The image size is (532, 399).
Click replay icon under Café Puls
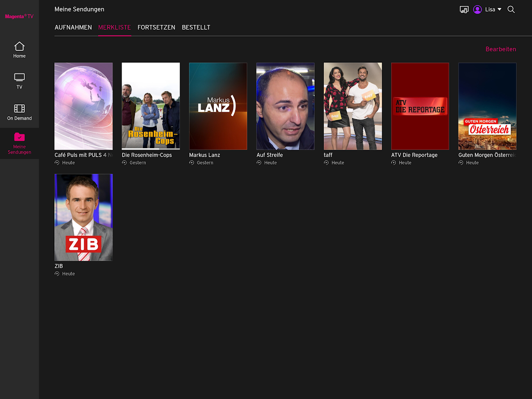[57, 163]
